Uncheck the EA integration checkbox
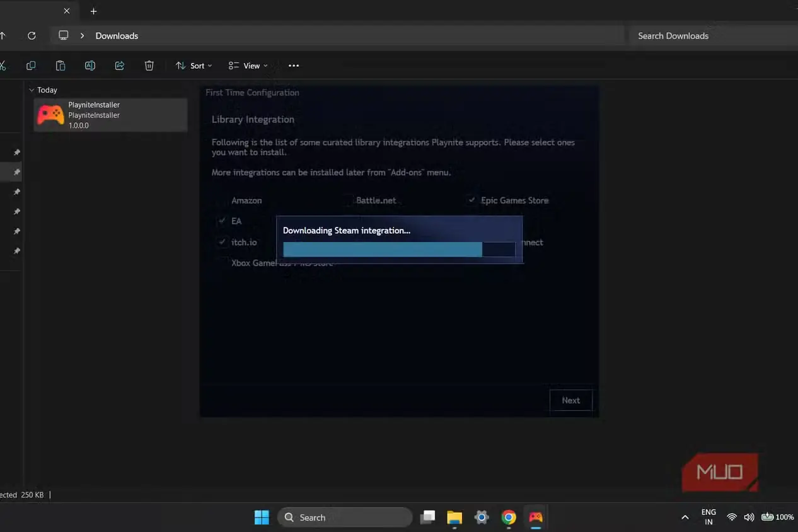 click(222, 221)
